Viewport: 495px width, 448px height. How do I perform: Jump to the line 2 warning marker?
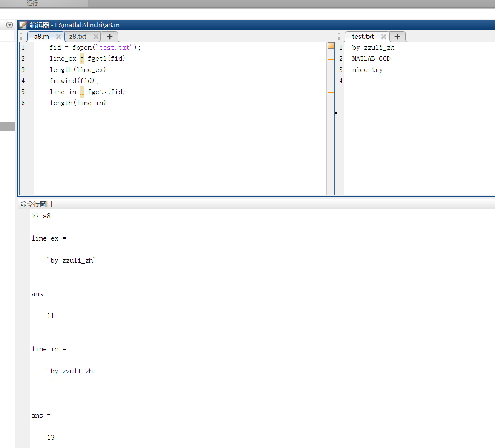[331, 59]
